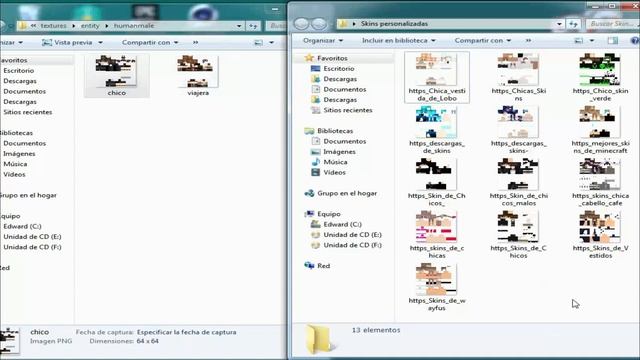Viewport: 640px width, 360px height.
Task: Click back button in Skins personalizadas window
Action: 301,24
